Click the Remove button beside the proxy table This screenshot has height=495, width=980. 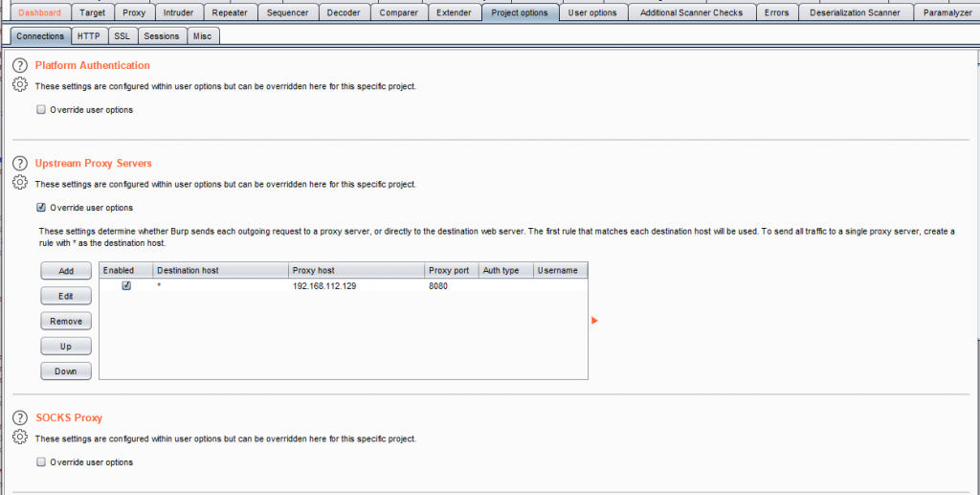pyautogui.click(x=66, y=322)
